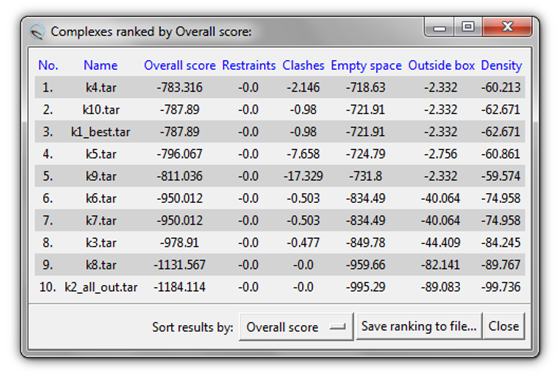This screenshot has height=377, width=559.
Task: Click outside box value -44.409
Action: click(441, 243)
